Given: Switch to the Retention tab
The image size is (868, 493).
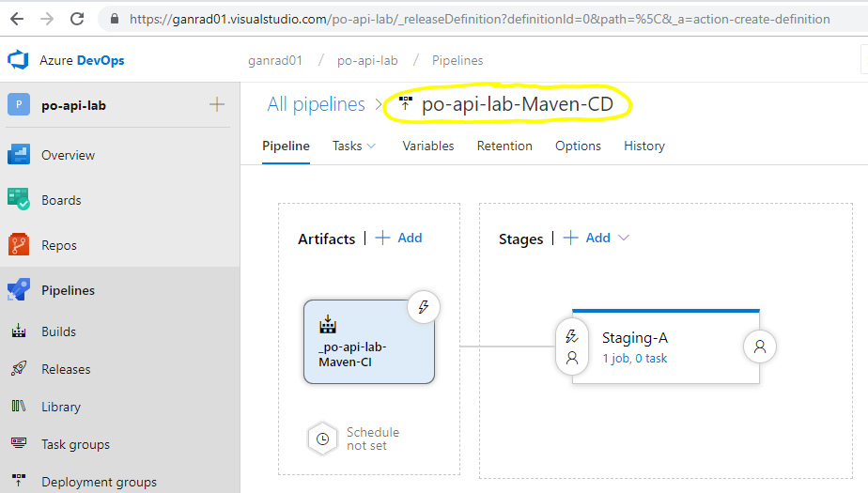Looking at the screenshot, I should click(504, 146).
